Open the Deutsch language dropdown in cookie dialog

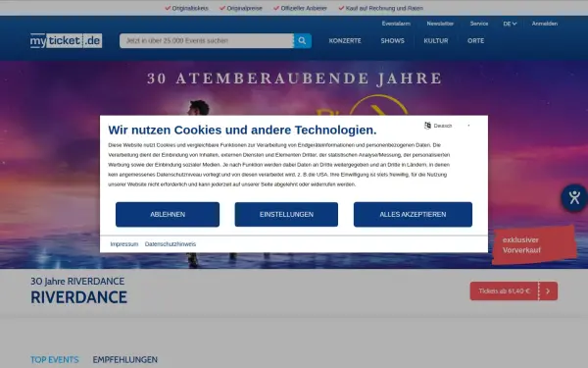coord(447,126)
